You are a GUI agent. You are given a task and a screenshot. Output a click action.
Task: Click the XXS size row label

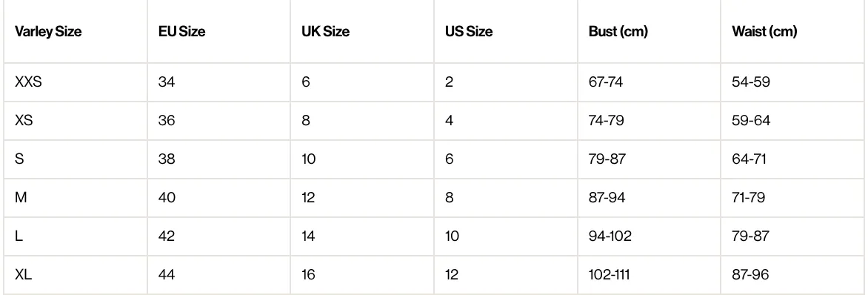point(29,82)
